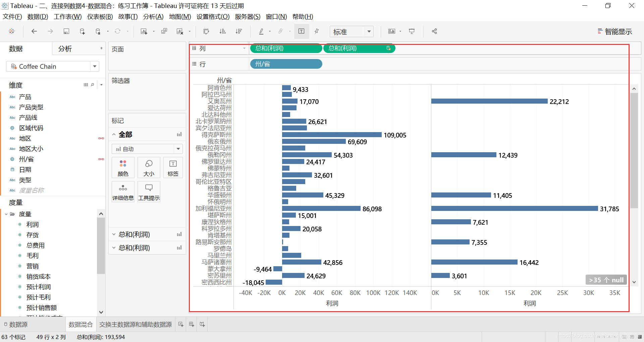
Task: Click the 标签 label marks button
Action: [x=173, y=168]
